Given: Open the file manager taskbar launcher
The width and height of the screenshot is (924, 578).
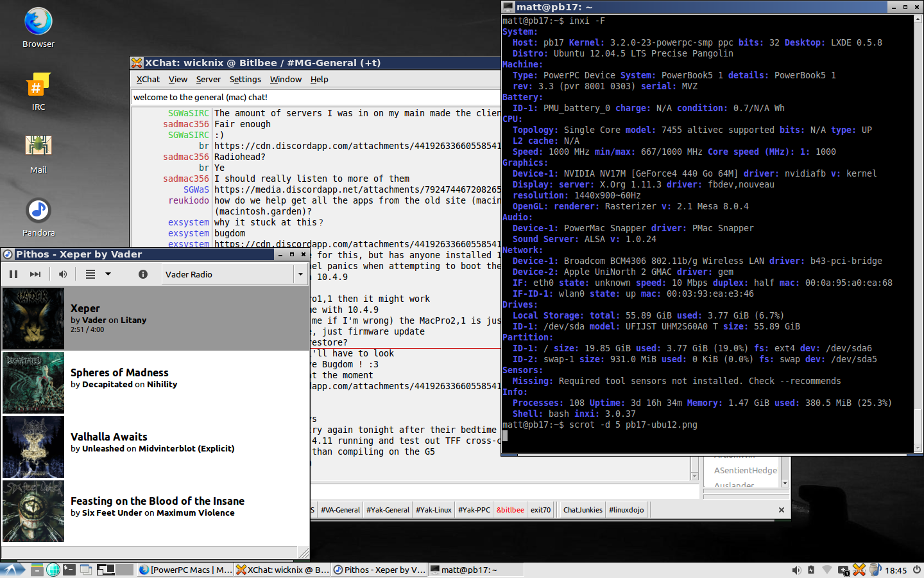Looking at the screenshot, I should 37,570.
